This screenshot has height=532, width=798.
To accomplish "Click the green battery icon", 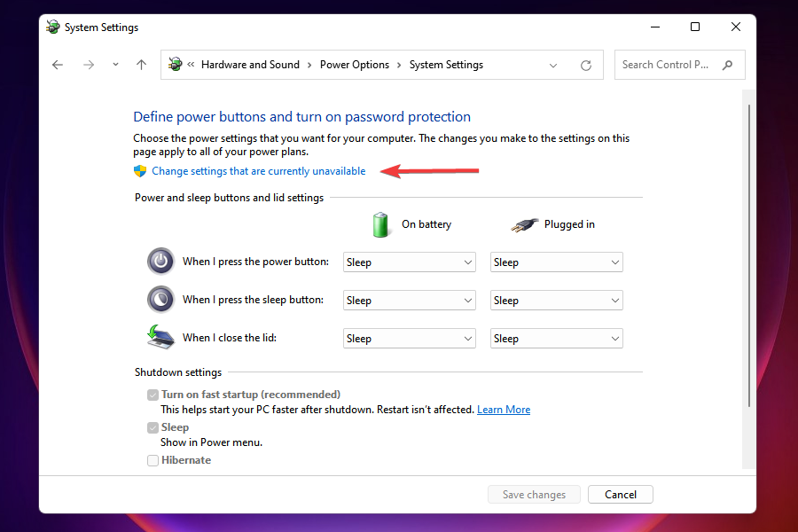I will (380, 224).
